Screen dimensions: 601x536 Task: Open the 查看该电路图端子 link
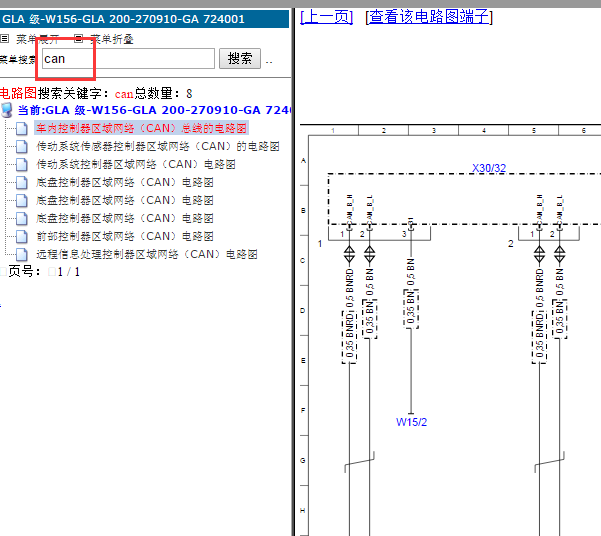pyautogui.click(x=429, y=17)
